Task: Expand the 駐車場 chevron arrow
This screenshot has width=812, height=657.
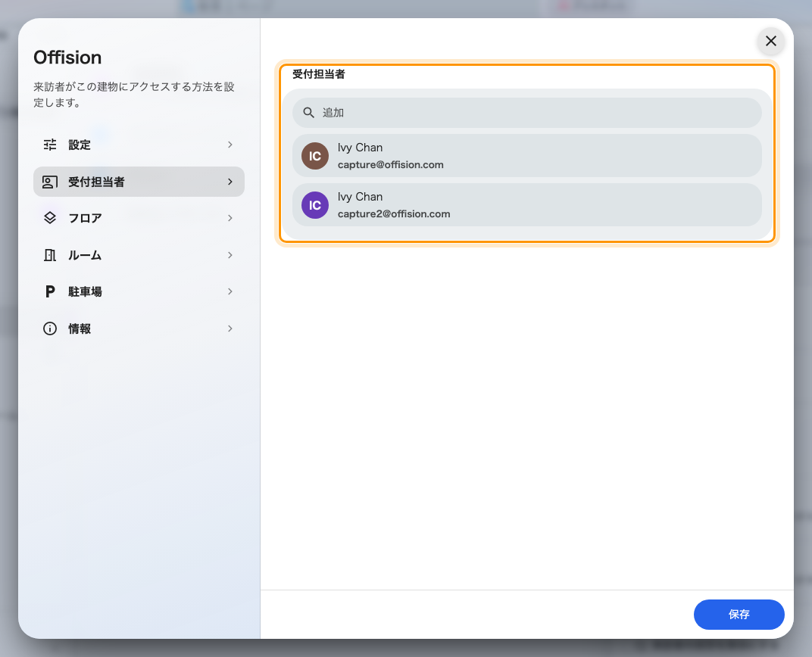Action: pyautogui.click(x=230, y=291)
